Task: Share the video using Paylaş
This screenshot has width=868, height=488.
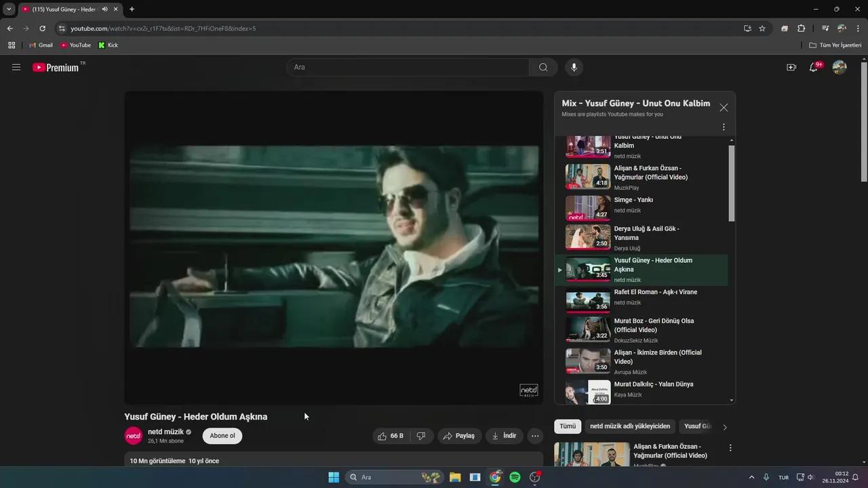Action: [459, 436]
